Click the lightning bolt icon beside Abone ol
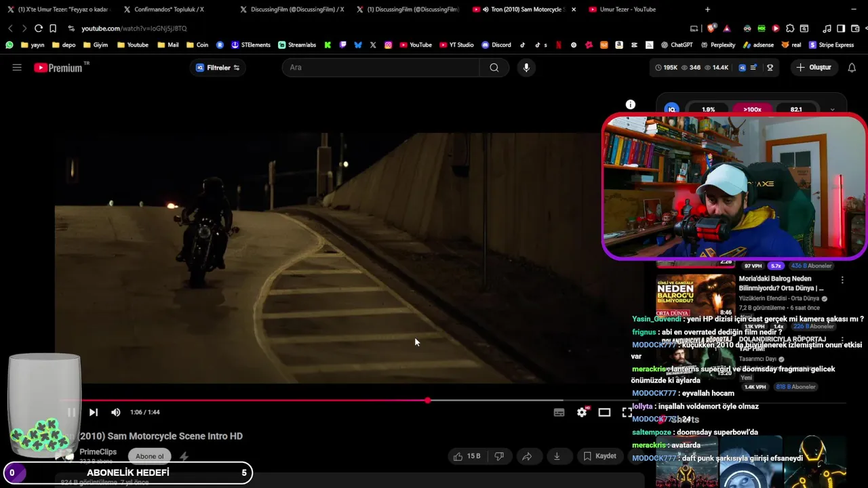 coord(184,456)
